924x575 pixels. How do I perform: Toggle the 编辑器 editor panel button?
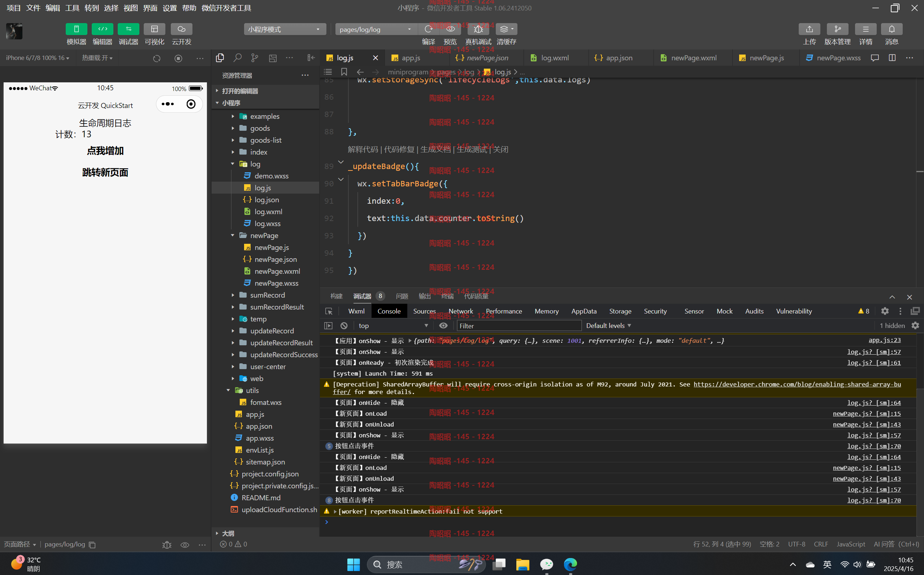click(x=102, y=29)
